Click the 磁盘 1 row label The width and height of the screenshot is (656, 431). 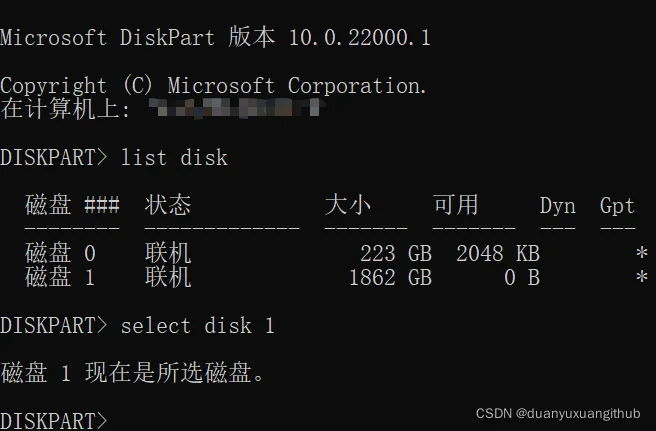59,277
